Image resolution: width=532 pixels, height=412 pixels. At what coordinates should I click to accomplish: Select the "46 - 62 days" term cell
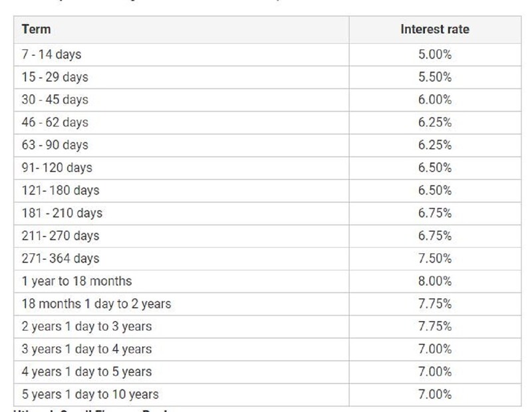[x=55, y=122]
